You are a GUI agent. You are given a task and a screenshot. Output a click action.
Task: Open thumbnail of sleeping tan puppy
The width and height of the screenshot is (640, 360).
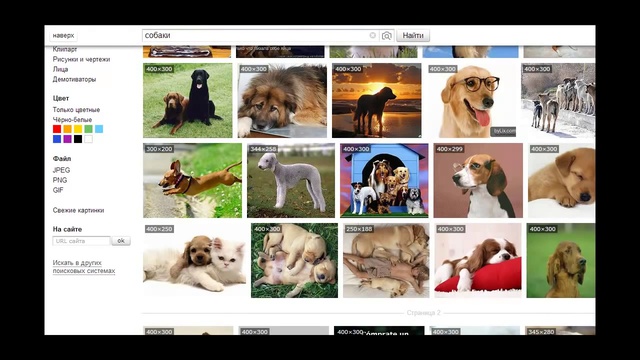[x=562, y=180]
